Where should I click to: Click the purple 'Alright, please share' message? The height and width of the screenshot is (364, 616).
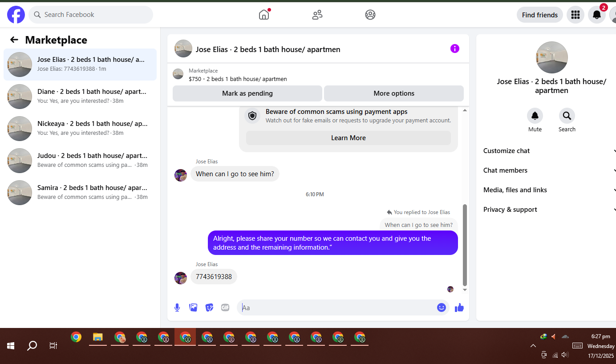click(x=333, y=243)
